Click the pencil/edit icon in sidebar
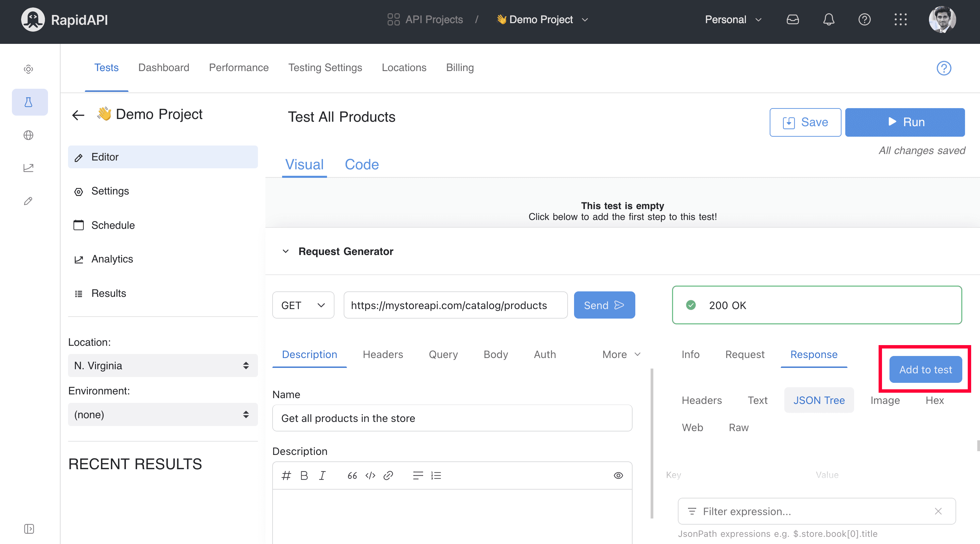The image size is (980, 544). coord(30,201)
